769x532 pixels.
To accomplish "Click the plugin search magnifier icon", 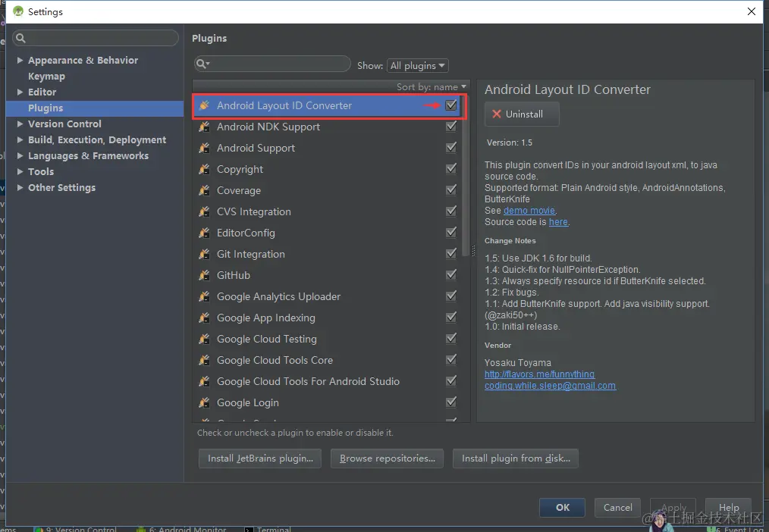I will click(202, 64).
